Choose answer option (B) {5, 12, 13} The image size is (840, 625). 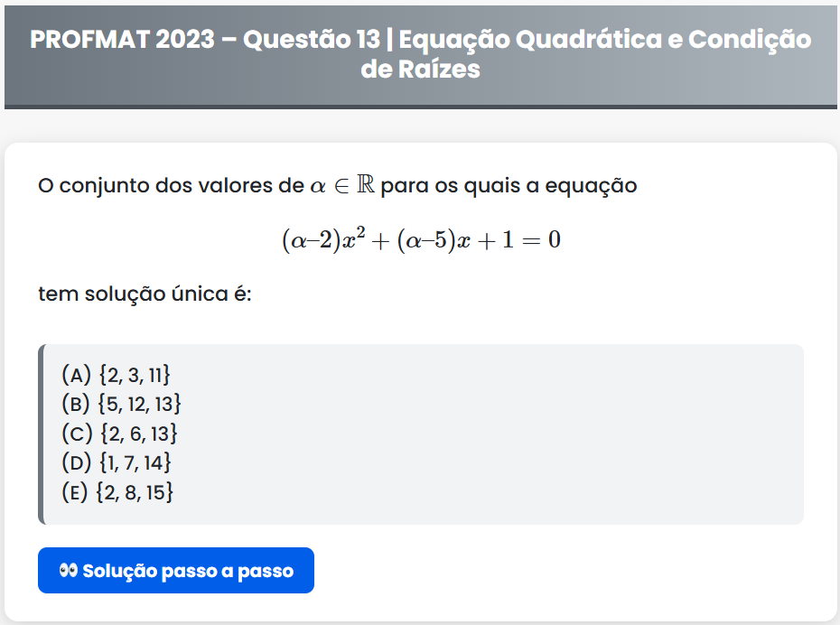(x=122, y=404)
